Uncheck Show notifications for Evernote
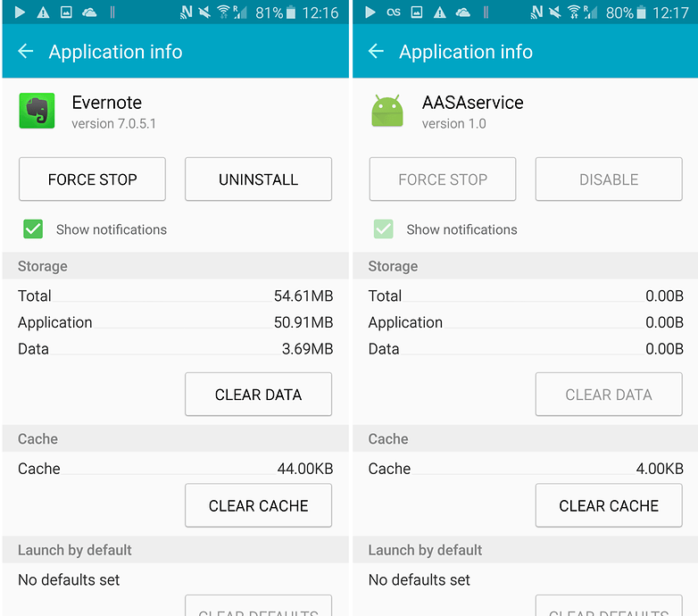The height and width of the screenshot is (616, 698). click(33, 229)
